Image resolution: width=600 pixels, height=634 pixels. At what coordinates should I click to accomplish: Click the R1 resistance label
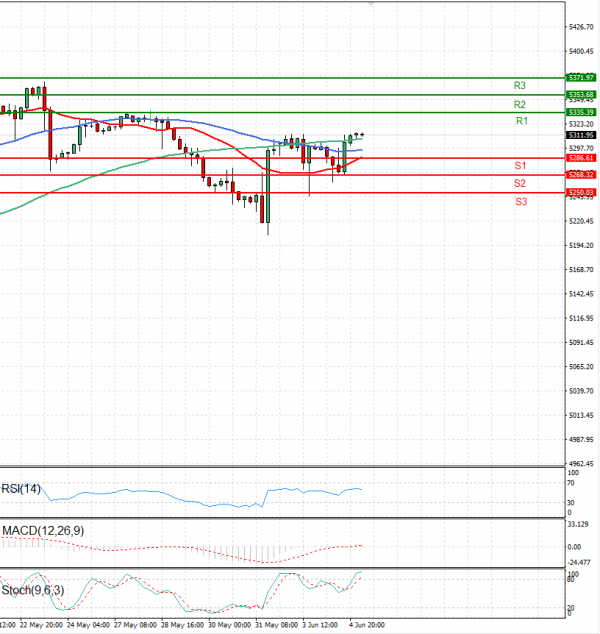522,121
